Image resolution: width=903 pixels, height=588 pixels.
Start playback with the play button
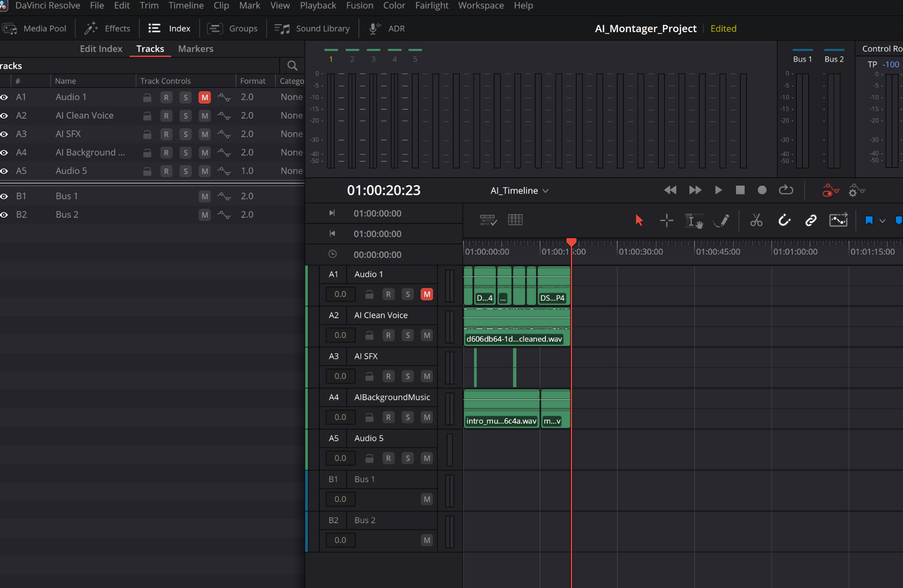718,190
